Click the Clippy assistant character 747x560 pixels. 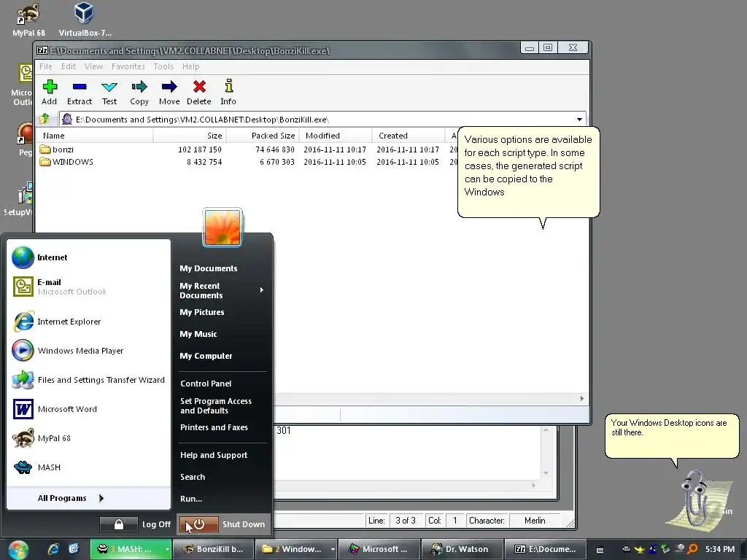[x=699, y=499]
